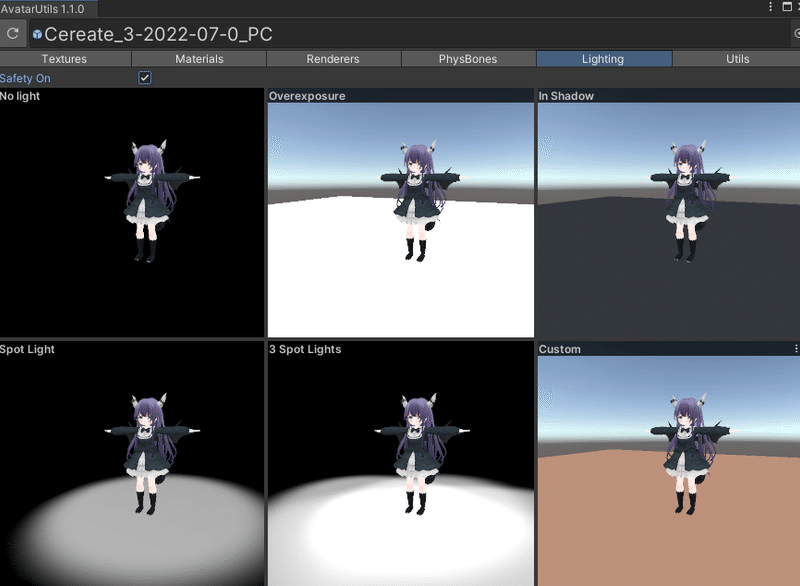Open the Overexposure panel's three-dot menu
This screenshot has width=800, height=586.
pyautogui.click(x=527, y=96)
